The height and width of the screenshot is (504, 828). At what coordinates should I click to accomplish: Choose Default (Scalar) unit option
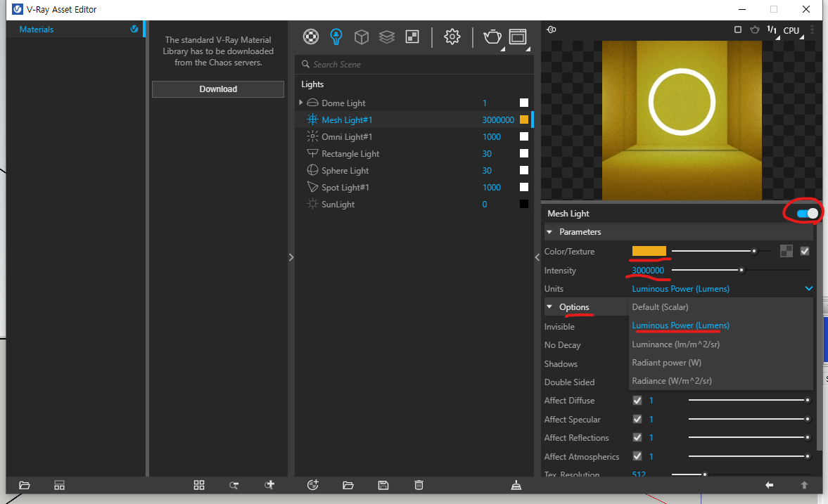tap(660, 307)
